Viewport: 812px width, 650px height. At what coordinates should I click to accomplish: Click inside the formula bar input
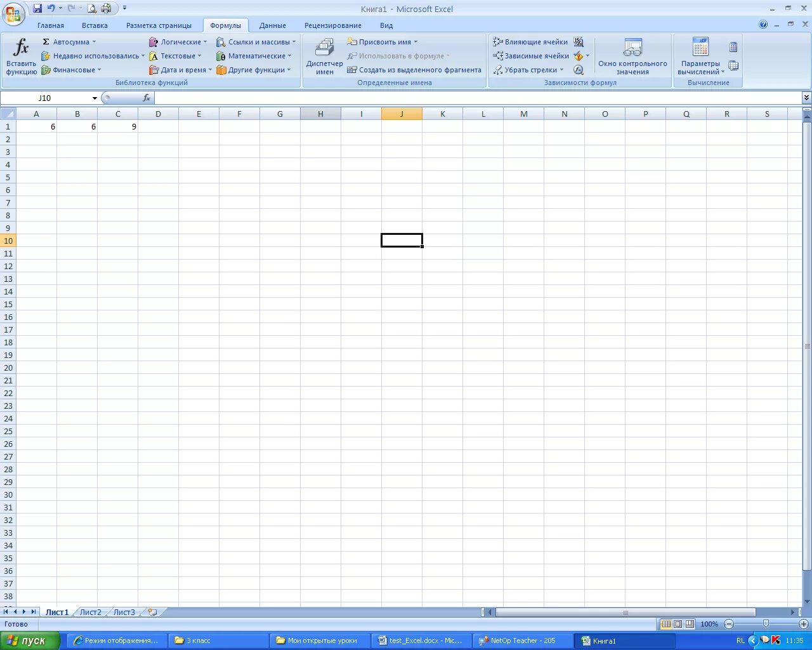point(478,98)
